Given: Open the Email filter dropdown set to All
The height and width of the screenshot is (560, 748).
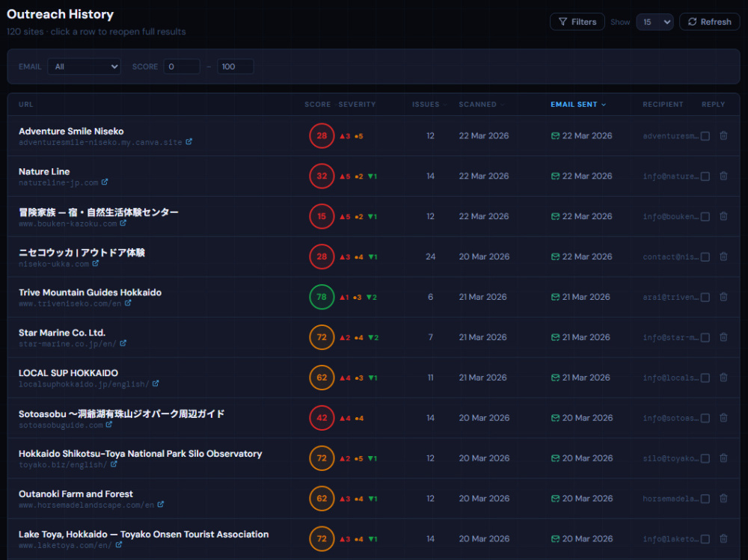Looking at the screenshot, I should (85, 67).
